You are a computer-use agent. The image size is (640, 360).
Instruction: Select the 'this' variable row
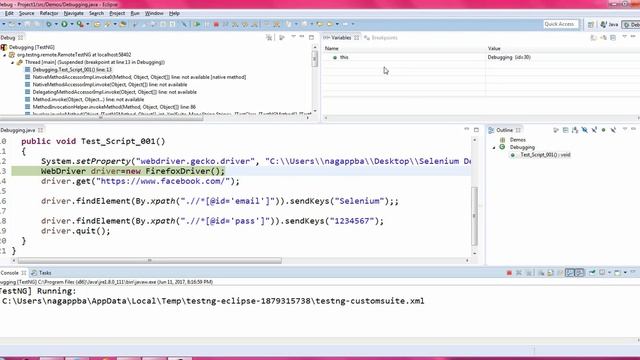pos(482,58)
